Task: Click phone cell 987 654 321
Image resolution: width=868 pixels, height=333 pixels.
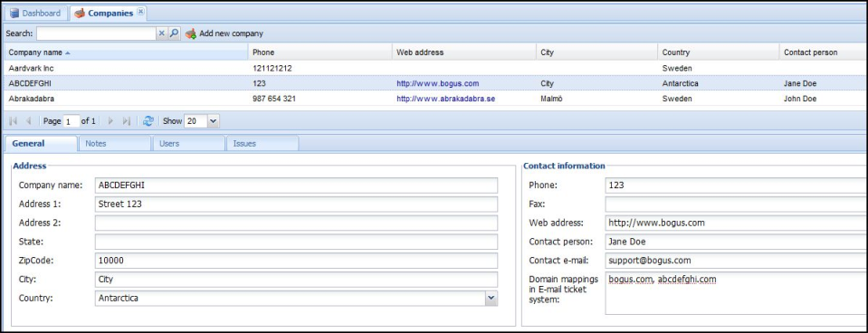Action: point(274,99)
